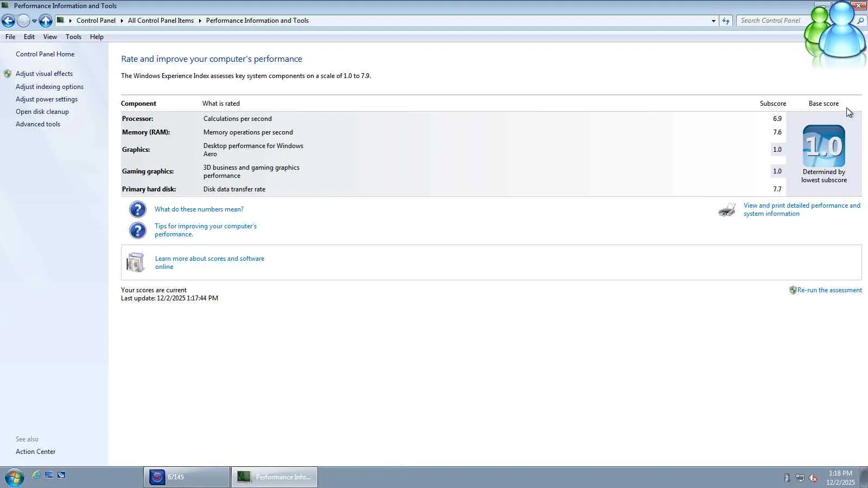Open Advanced tools link

(x=38, y=124)
